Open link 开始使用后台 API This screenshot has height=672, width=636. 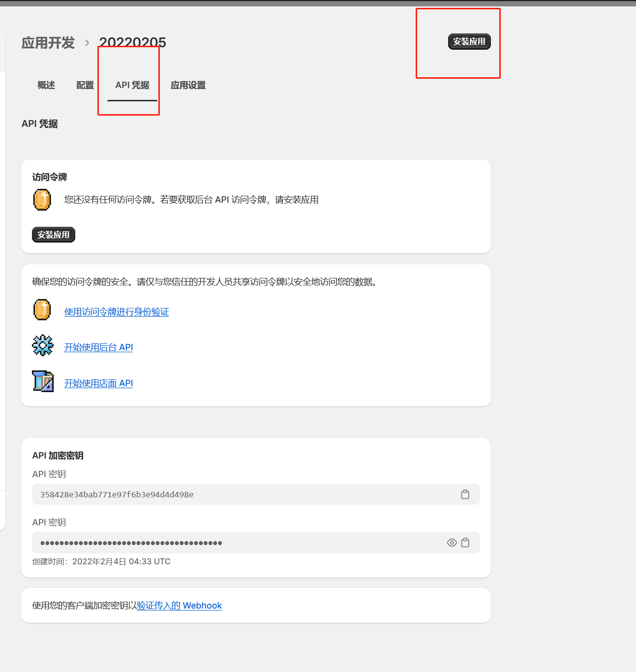99,347
